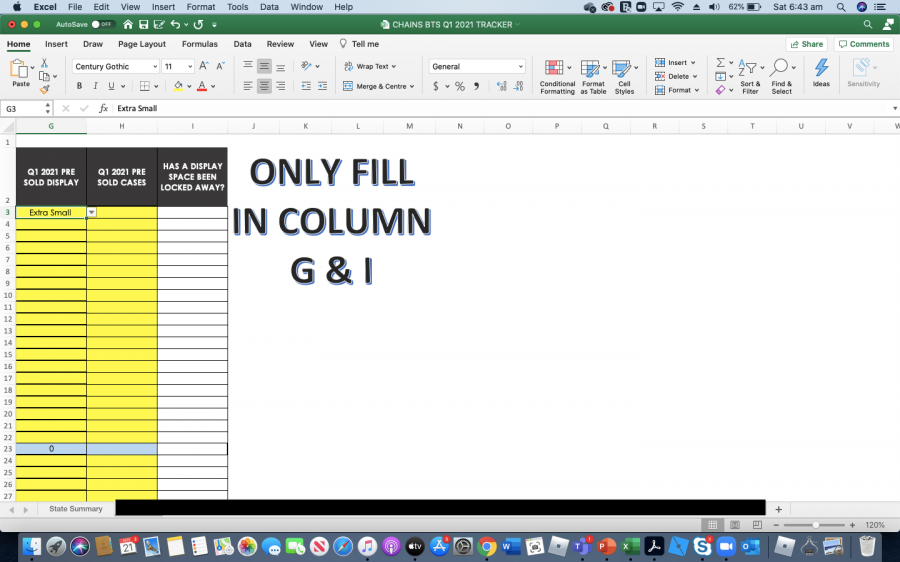This screenshot has height=562, width=900.
Task: Increase font size with larger A icon
Action: tap(204, 66)
